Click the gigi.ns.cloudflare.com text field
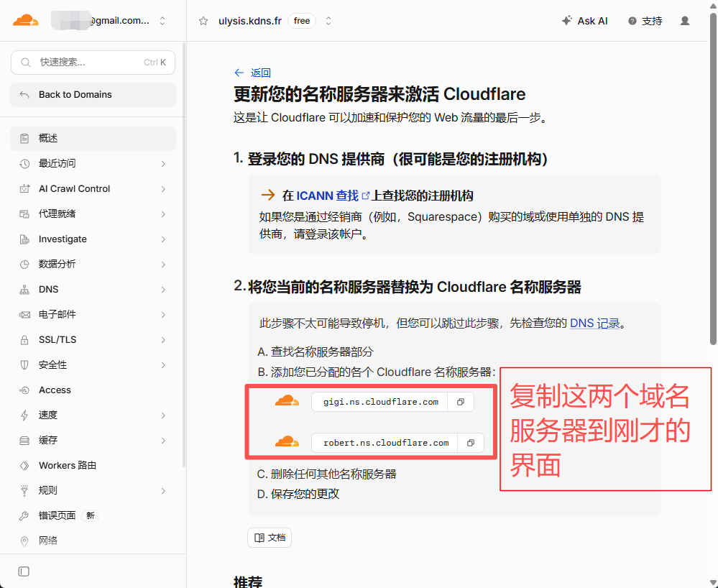Viewport: 718px width, 588px height. tap(380, 402)
